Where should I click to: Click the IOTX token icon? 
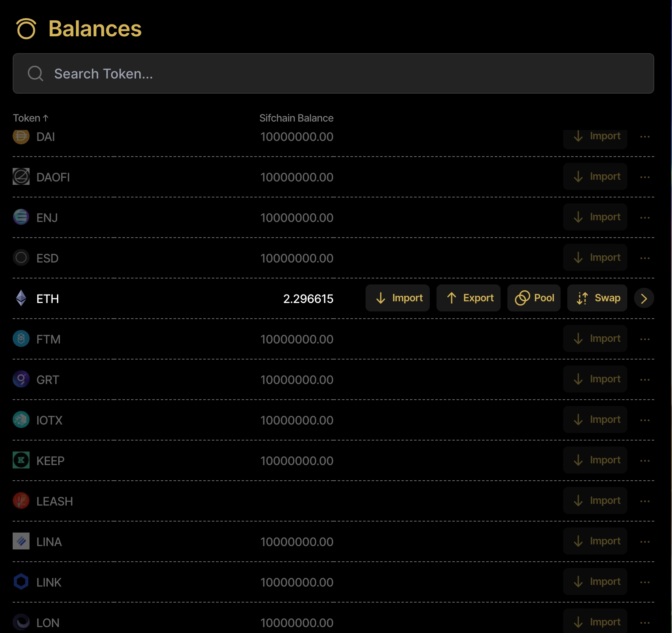point(21,419)
